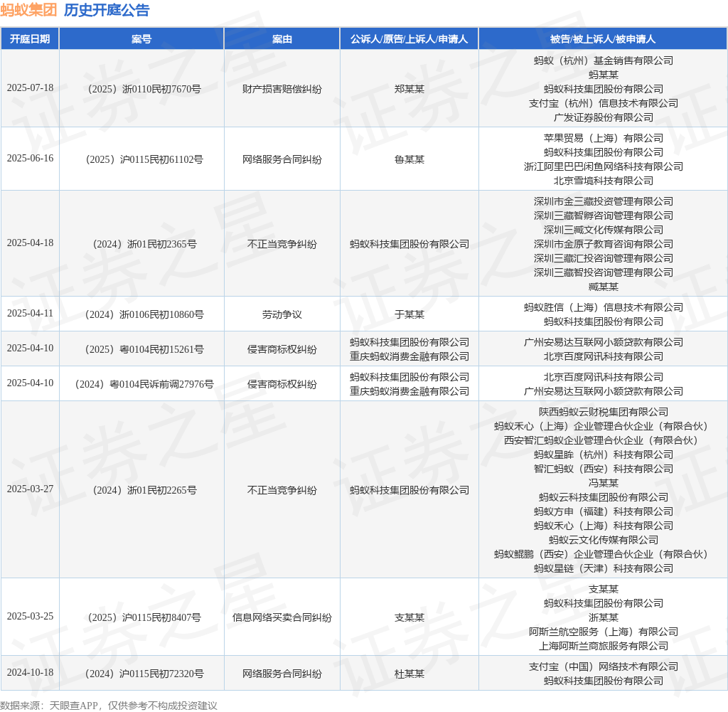Click case number (2025)沪0115民初8407号
The width and height of the screenshot is (728, 712).
pos(144,617)
